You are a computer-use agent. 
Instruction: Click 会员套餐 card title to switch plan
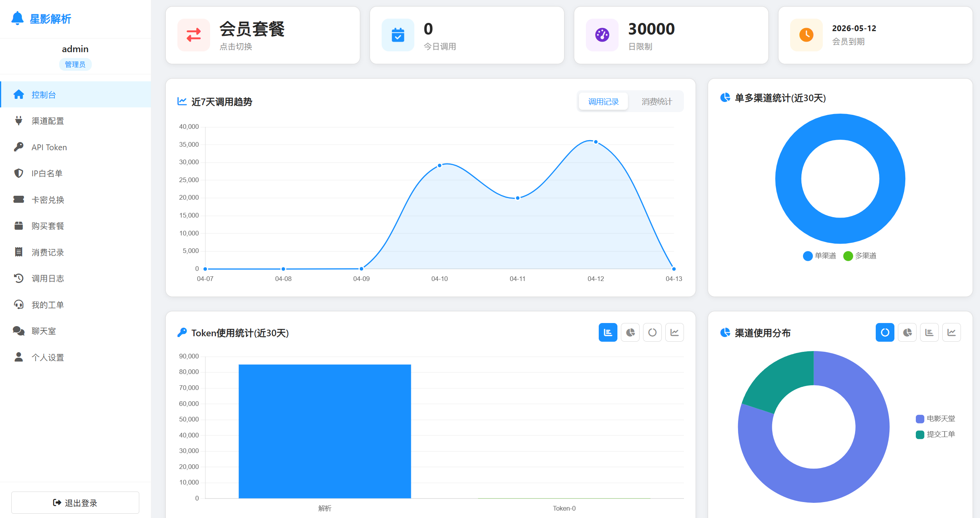coord(252,29)
